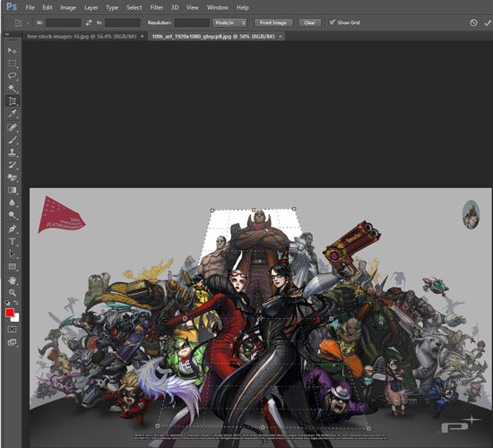Select the Healing Brush tool
The width and height of the screenshot is (493, 448).
pyautogui.click(x=13, y=127)
